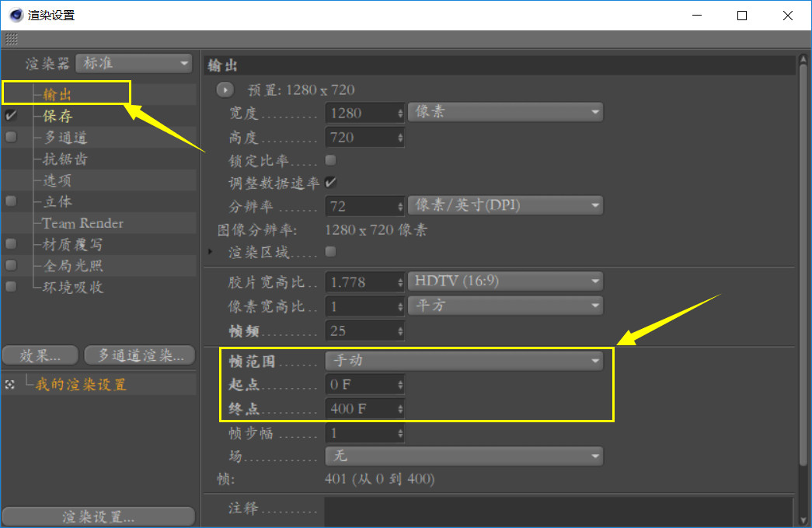The width and height of the screenshot is (812, 528).
Task: Open the HDTV (16:9) dropdown
Action: click(505, 281)
